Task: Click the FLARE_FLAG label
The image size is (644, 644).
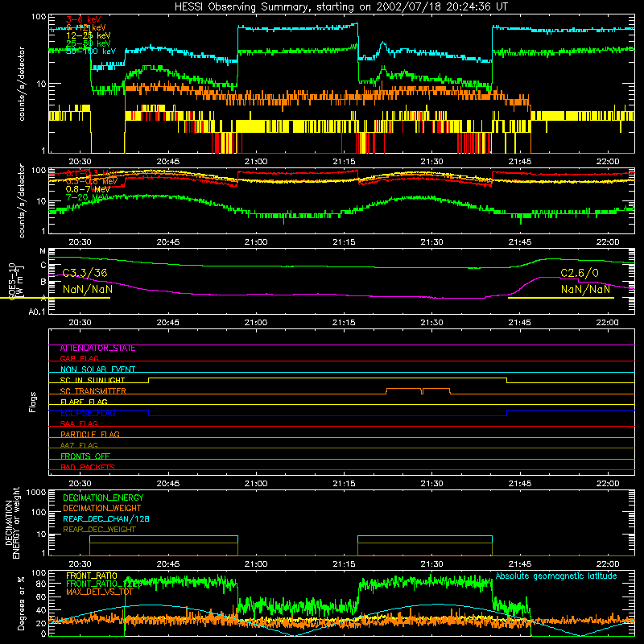Action: point(84,402)
